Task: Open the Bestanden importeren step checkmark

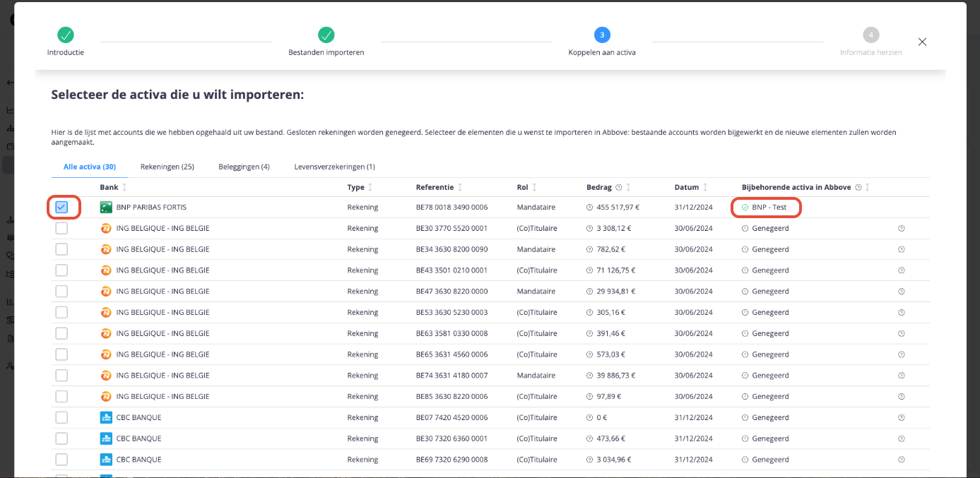Action: click(326, 35)
